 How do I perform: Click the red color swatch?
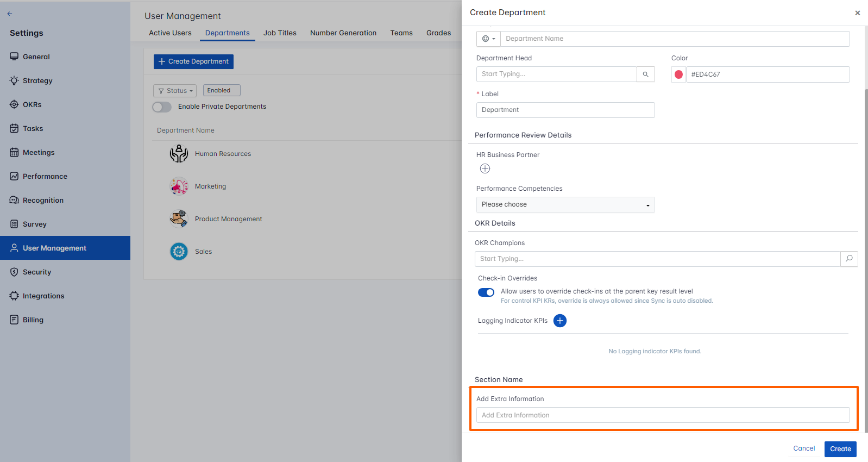(678, 74)
